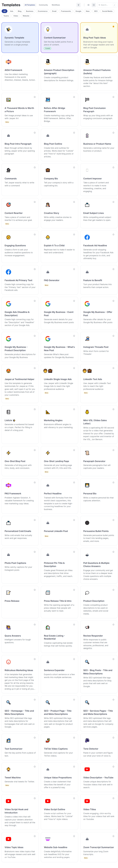Apply the SEO filter

(x=96, y=11)
